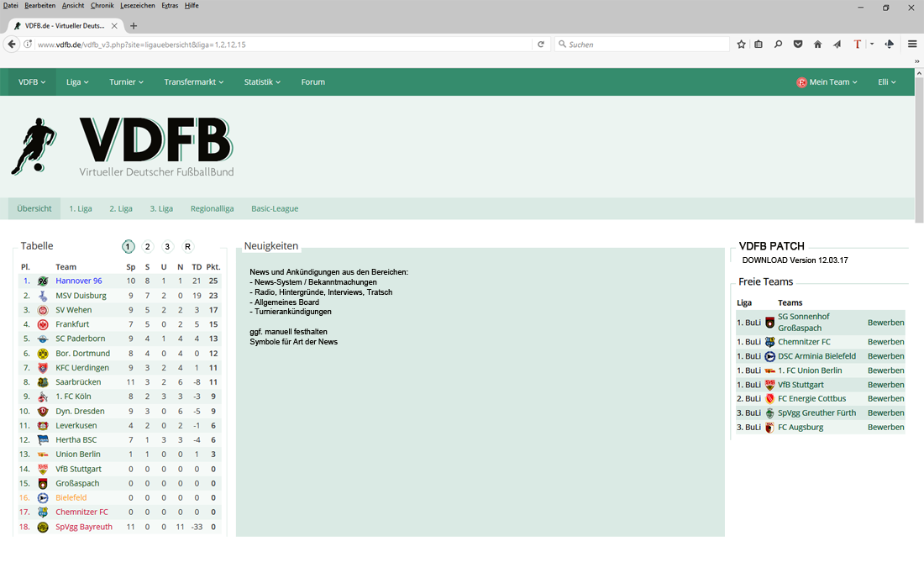This screenshot has width=924, height=578.
Task: Switch table to league 2 circle
Action: pos(148,247)
